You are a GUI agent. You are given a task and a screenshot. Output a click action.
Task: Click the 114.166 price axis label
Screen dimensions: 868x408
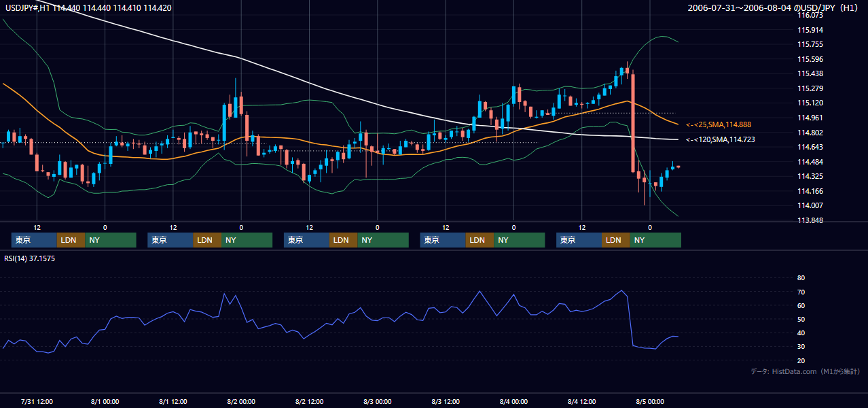[x=811, y=191]
